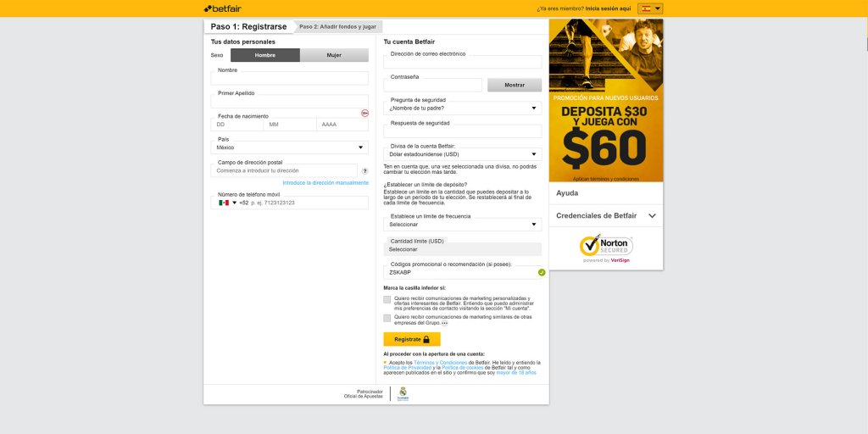Open the Cantidad límite (USD) selector

coord(463,249)
